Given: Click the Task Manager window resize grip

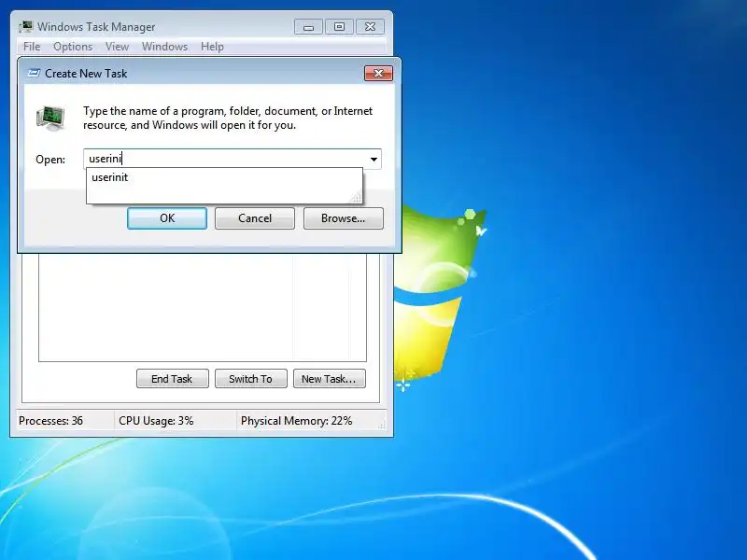Looking at the screenshot, I should pos(382,426).
